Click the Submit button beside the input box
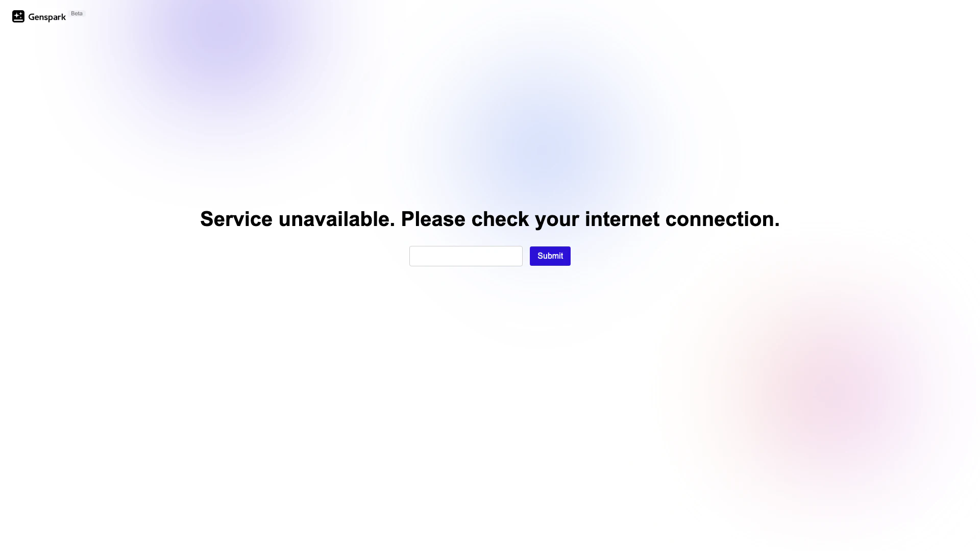980x551 pixels. [x=550, y=256]
